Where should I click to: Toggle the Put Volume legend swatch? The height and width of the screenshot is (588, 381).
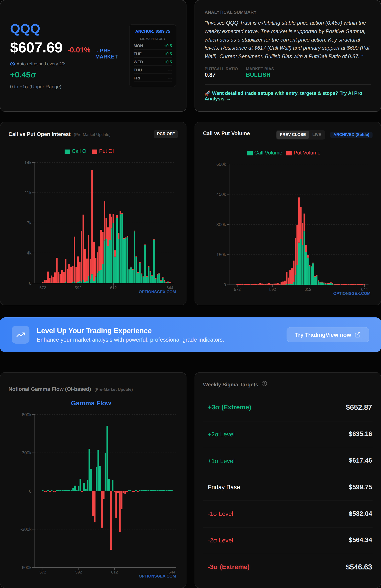click(289, 153)
